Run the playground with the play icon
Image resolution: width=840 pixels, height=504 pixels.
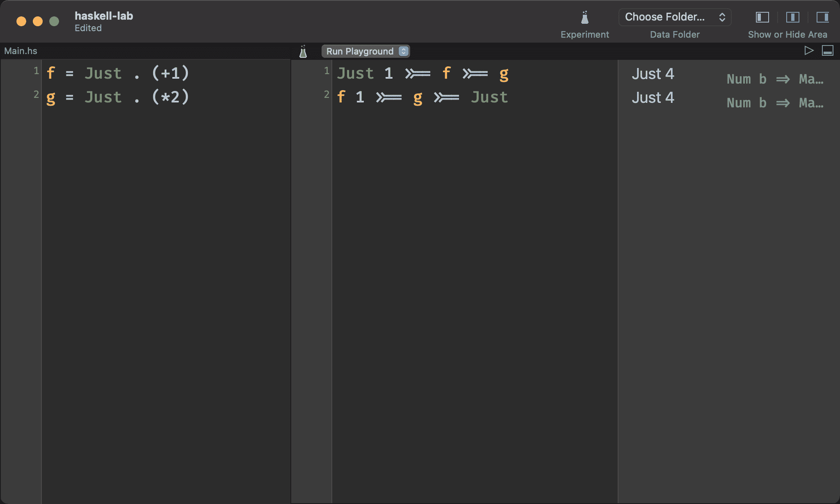coord(809,50)
